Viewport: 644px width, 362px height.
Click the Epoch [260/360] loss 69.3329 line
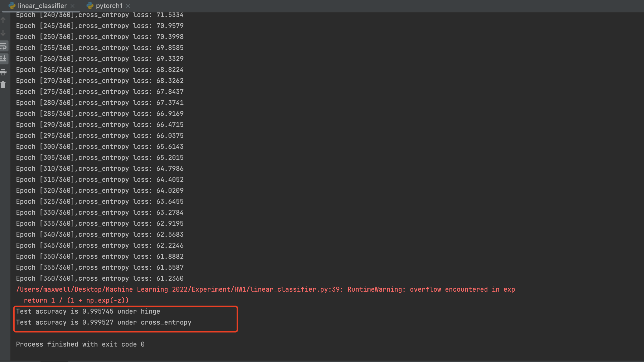click(100, 59)
